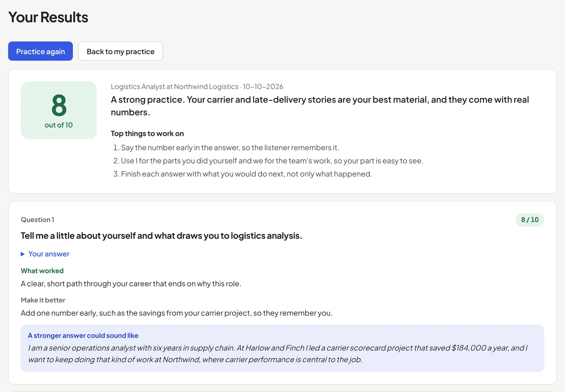
Task: Select the Tell me a little about yourself question
Action: [161, 236]
